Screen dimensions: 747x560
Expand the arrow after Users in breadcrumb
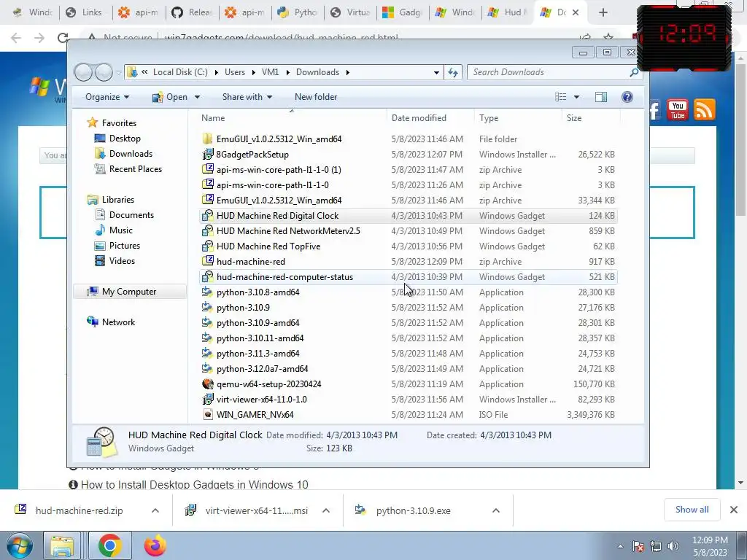(x=253, y=72)
